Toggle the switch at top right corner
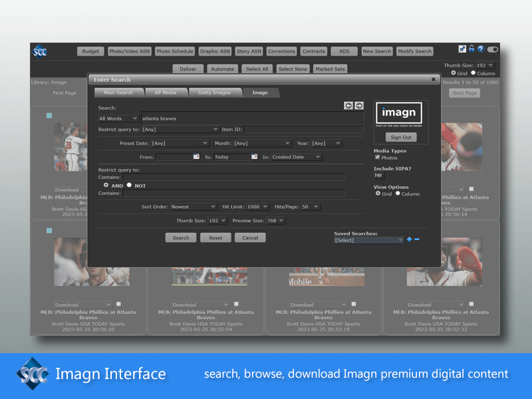This screenshot has height=399, width=532. (492, 49)
